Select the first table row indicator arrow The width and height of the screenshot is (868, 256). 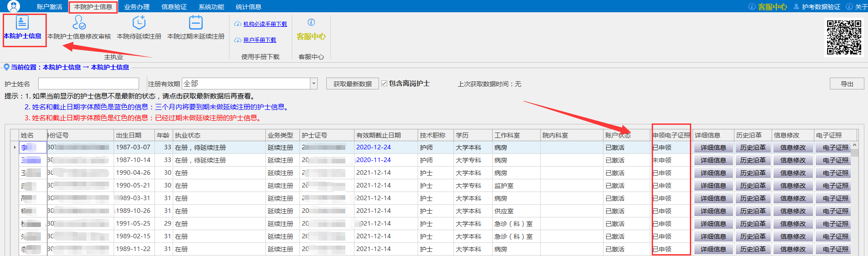pos(15,148)
